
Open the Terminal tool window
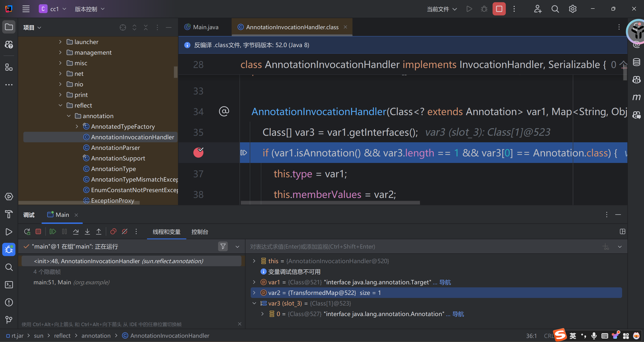9,285
